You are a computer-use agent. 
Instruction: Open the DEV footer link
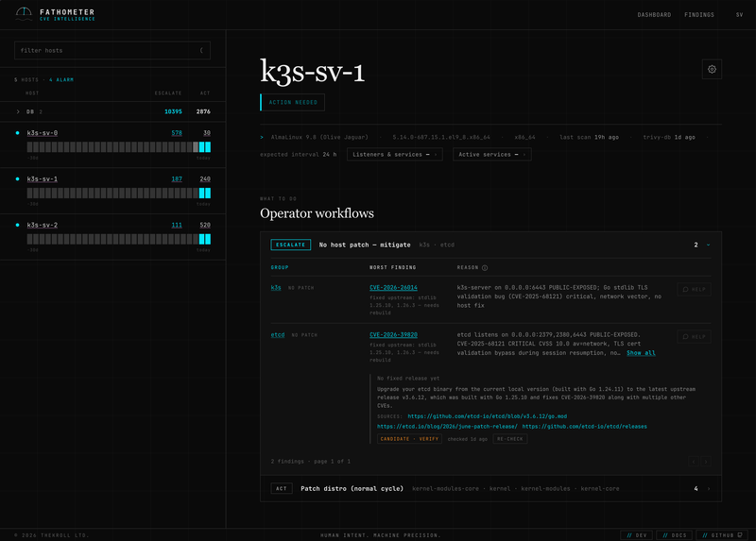coord(636,535)
